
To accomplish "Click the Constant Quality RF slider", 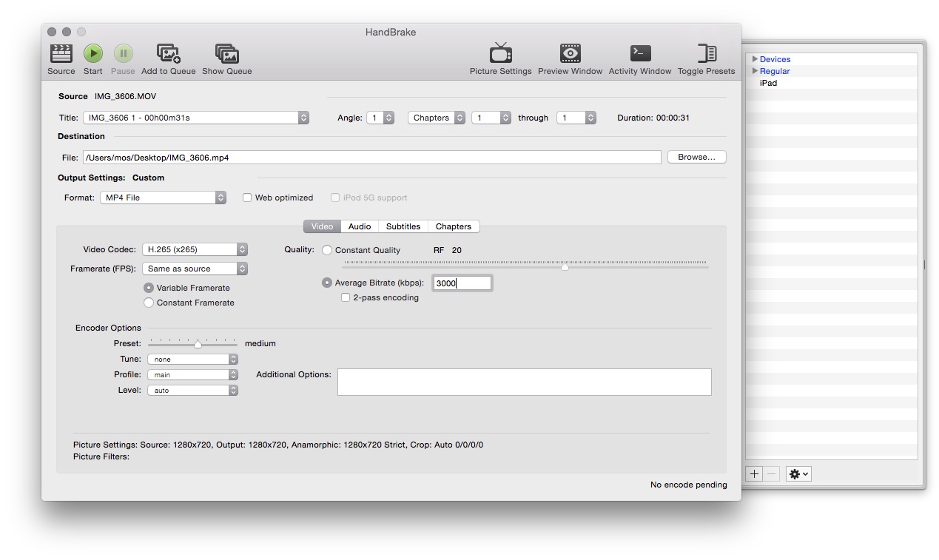I will pos(525,266).
